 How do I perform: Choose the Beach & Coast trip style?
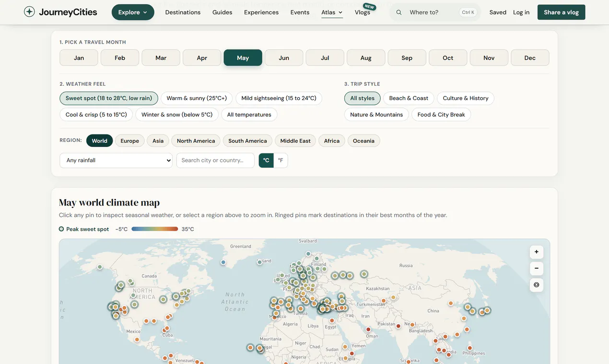409,98
